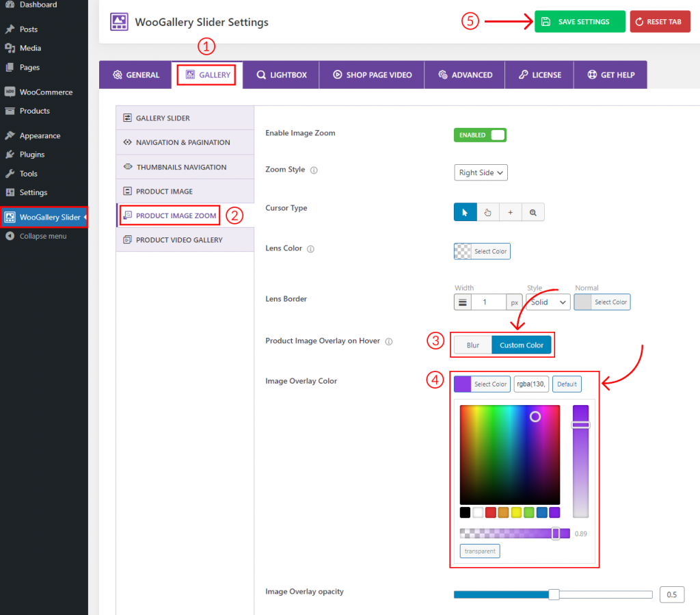Switch to the Advanced tab
This screenshot has width=700, height=615.
465,75
